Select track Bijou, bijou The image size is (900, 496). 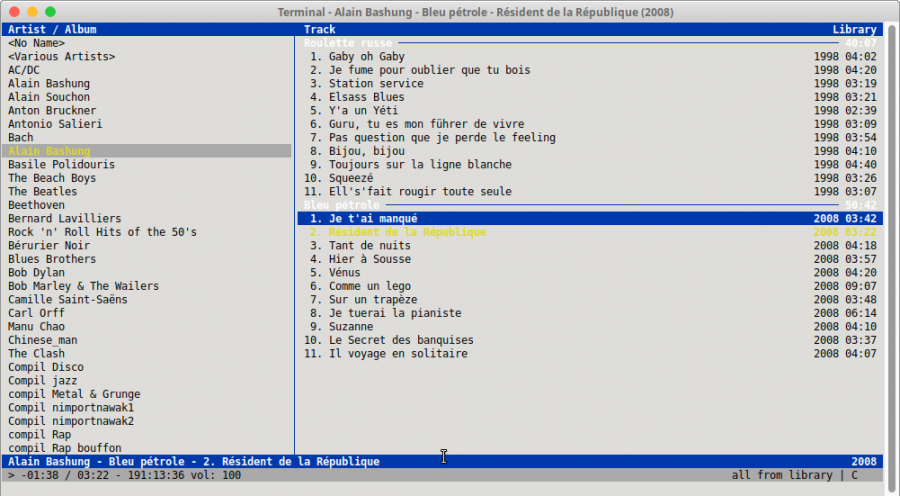(590, 151)
